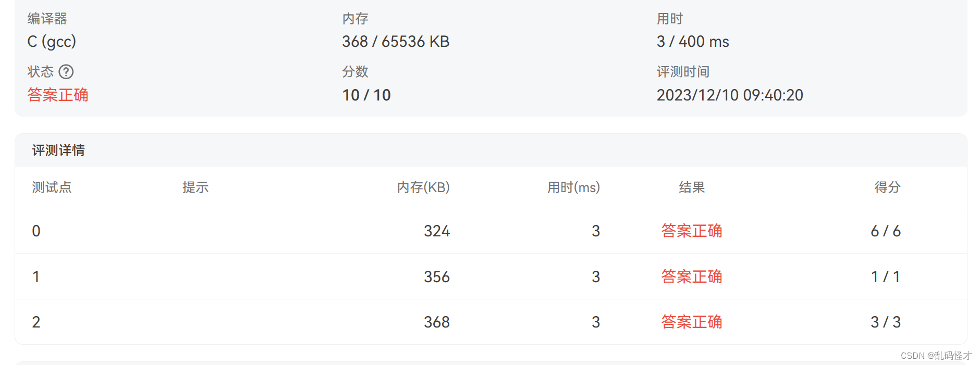The image size is (980, 365).
Task: Click the 答案正确 status under 状态
Action: pos(57,95)
